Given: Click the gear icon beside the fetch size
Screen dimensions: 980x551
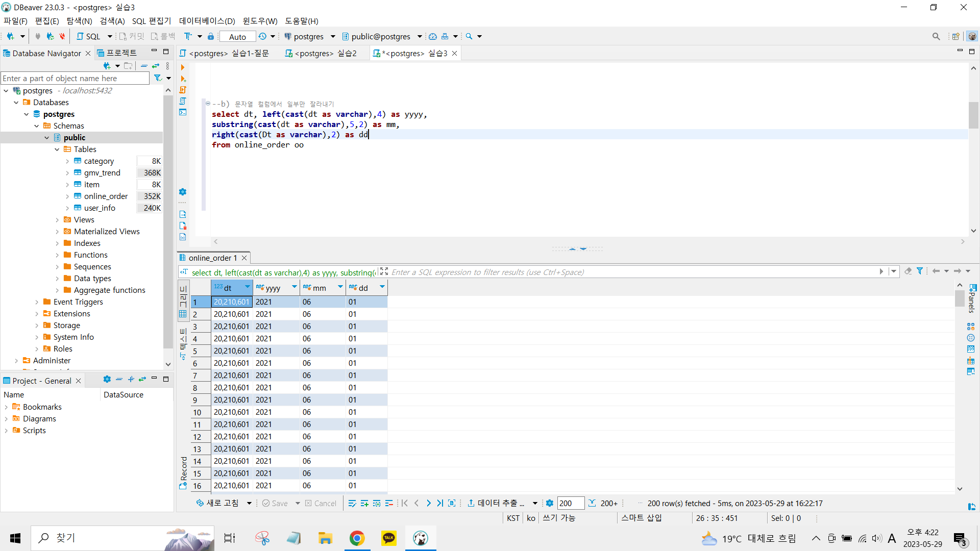Looking at the screenshot, I should pos(550,504).
